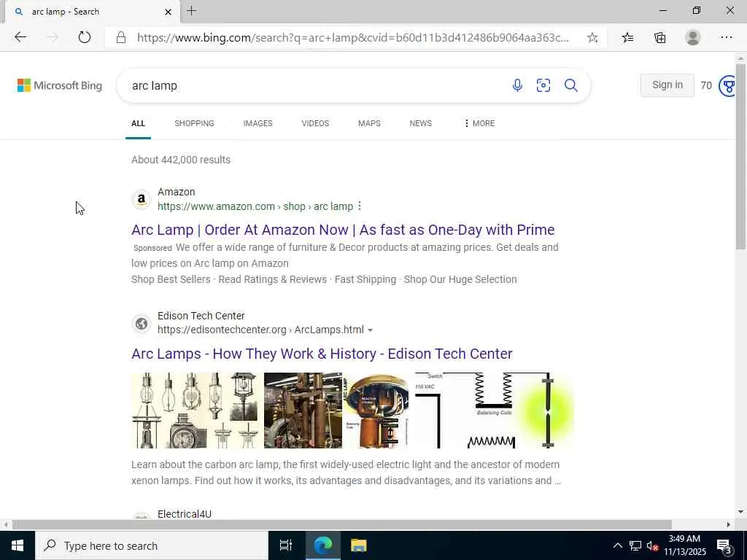Expand the MORE search categories menu
This screenshot has height=560, width=747.
pyautogui.click(x=479, y=123)
